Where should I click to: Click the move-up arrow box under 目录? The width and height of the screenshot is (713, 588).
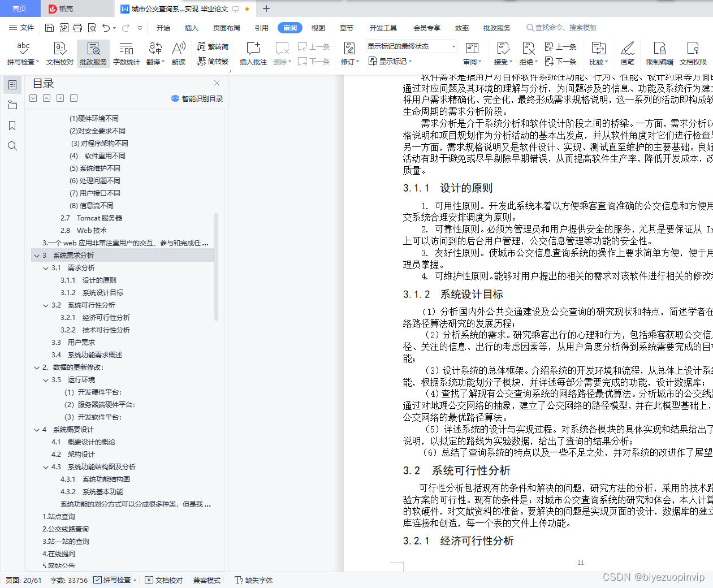(47, 98)
